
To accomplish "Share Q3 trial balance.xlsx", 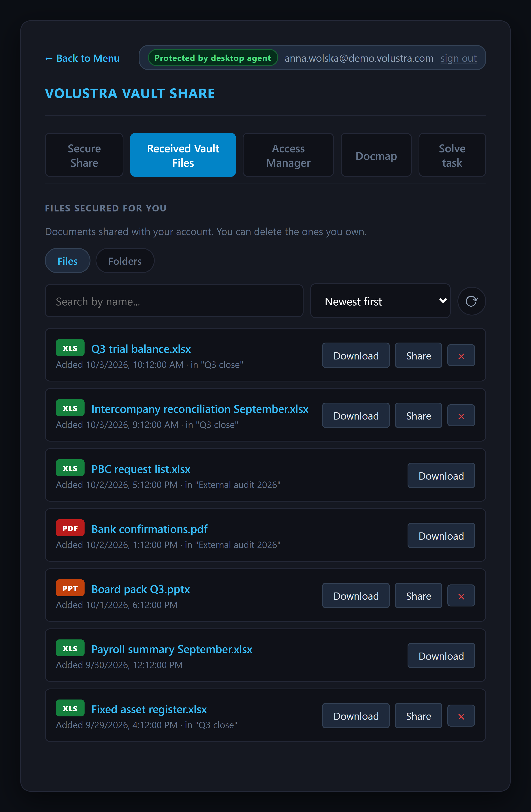I will pos(419,355).
